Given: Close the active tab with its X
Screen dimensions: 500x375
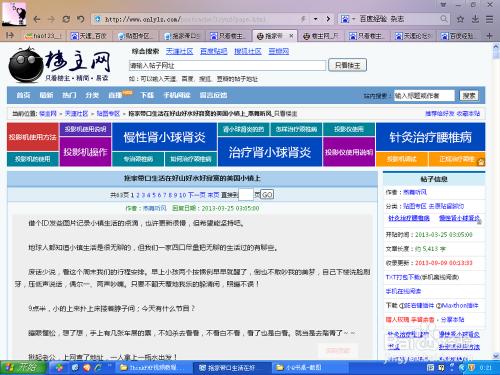Looking at the screenshot, I should 291,36.
